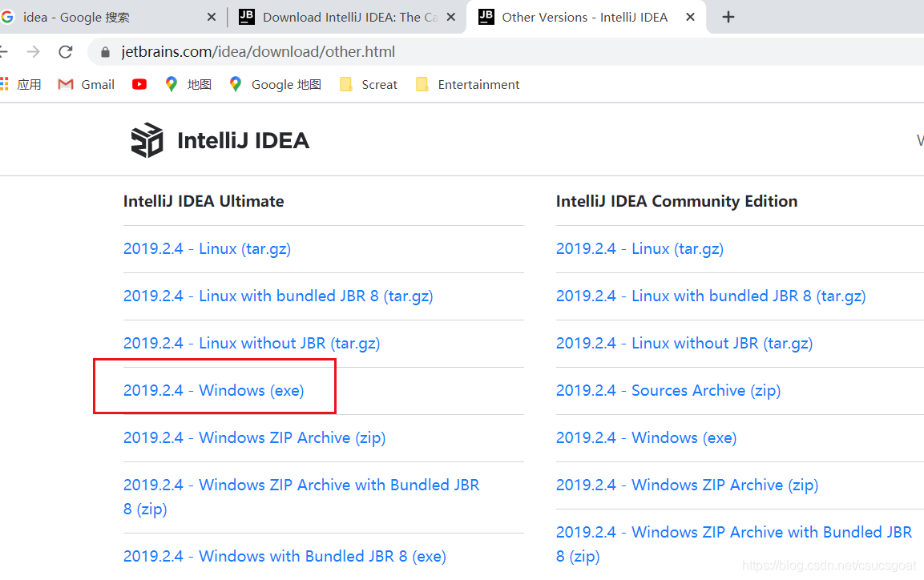
Task: Select the Other Versions tab
Action: (x=587, y=17)
